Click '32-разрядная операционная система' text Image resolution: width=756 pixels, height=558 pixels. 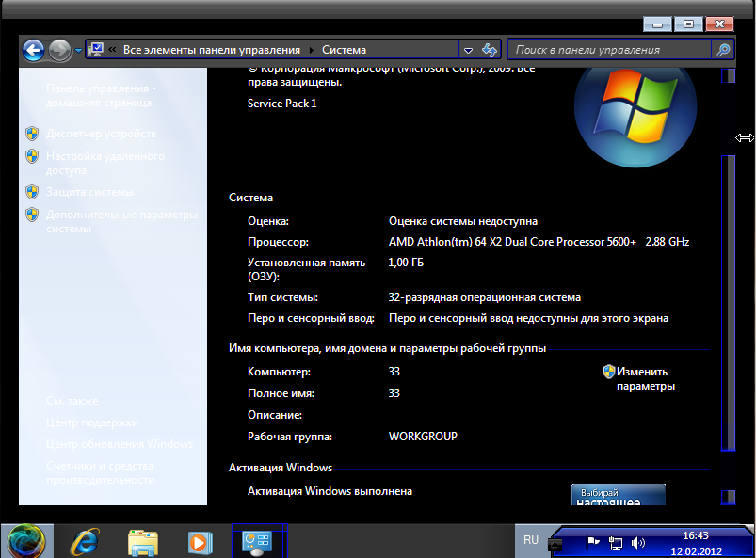click(x=485, y=297)
